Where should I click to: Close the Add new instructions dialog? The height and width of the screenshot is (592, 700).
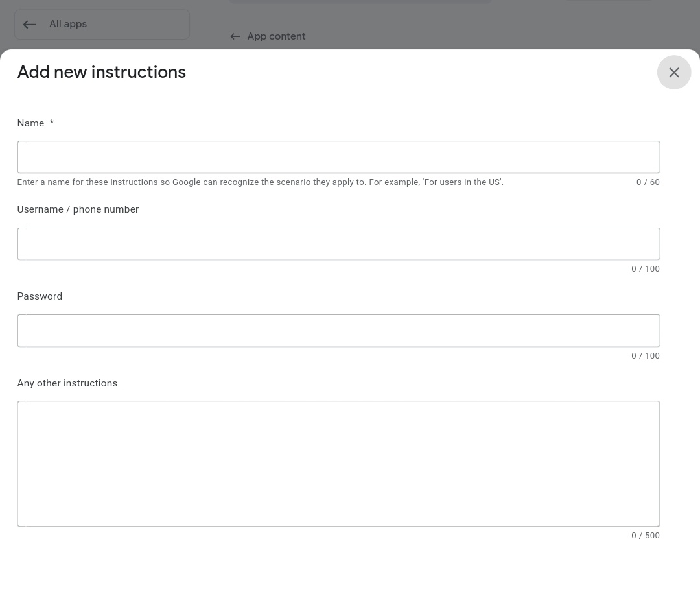point(673,72)
